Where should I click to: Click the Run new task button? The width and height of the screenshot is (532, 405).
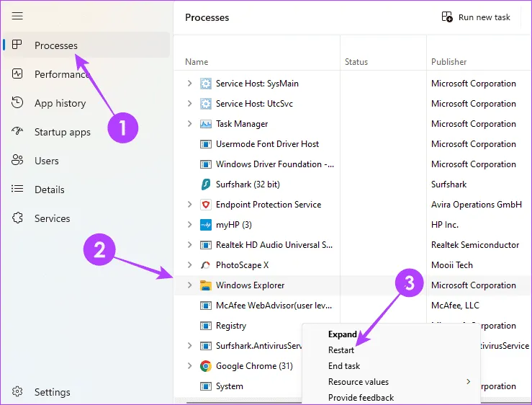pyautogui.click(x=476, y=17)
